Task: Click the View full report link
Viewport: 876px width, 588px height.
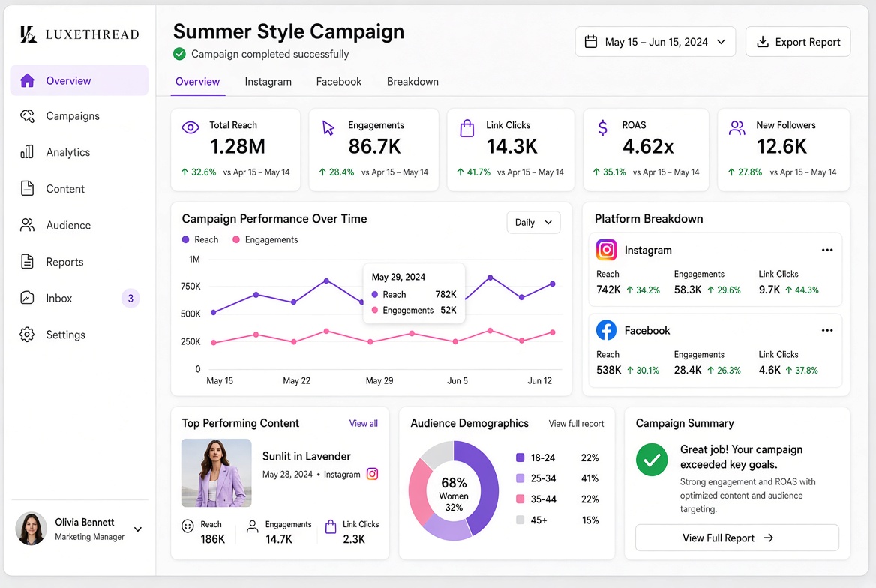Action: pyautogui.click(x=576, y=423)
